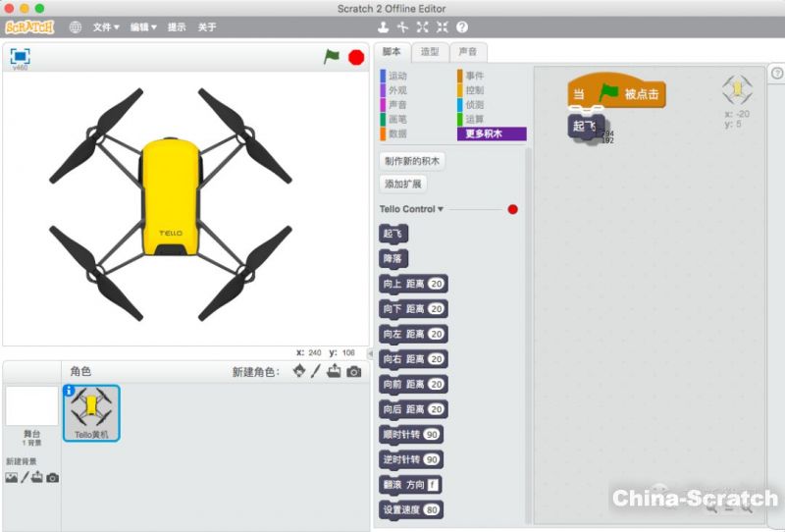Edit the value 20 in the 向左 距离 block
This screenshot has width=785, height=532.
pos(437,334)
